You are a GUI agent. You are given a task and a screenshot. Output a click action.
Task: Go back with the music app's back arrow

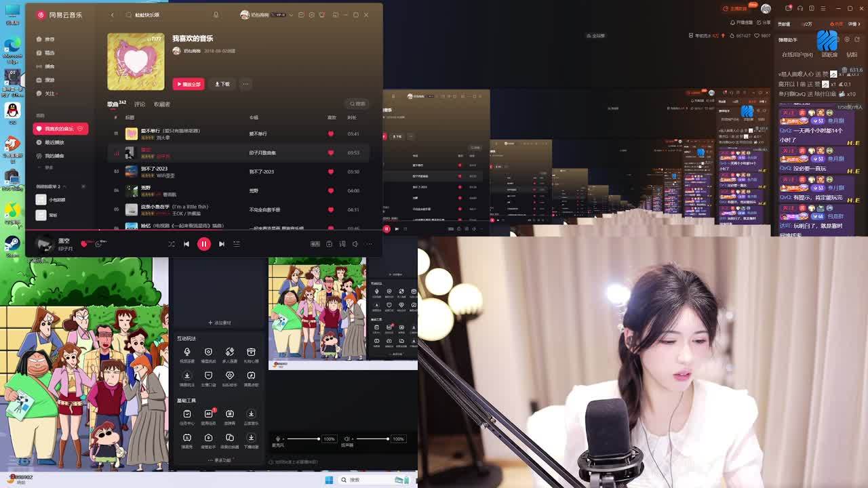coord(113,15)
